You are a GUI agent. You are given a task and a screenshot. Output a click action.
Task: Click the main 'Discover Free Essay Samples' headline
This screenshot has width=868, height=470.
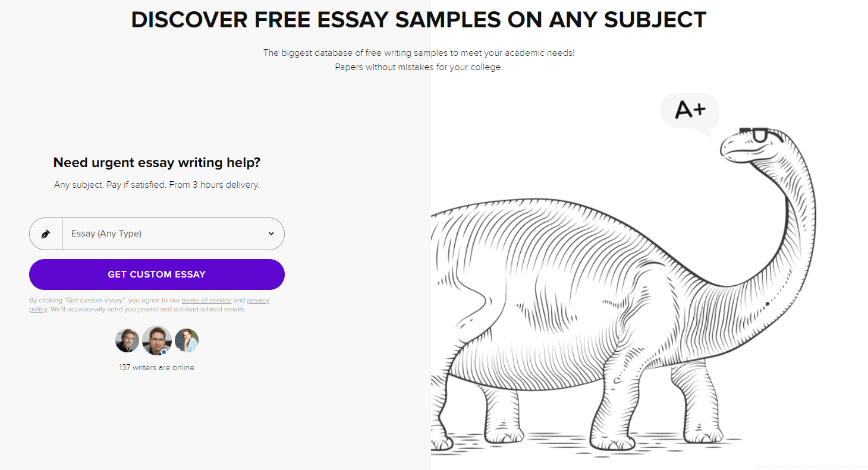coord(419,20)
